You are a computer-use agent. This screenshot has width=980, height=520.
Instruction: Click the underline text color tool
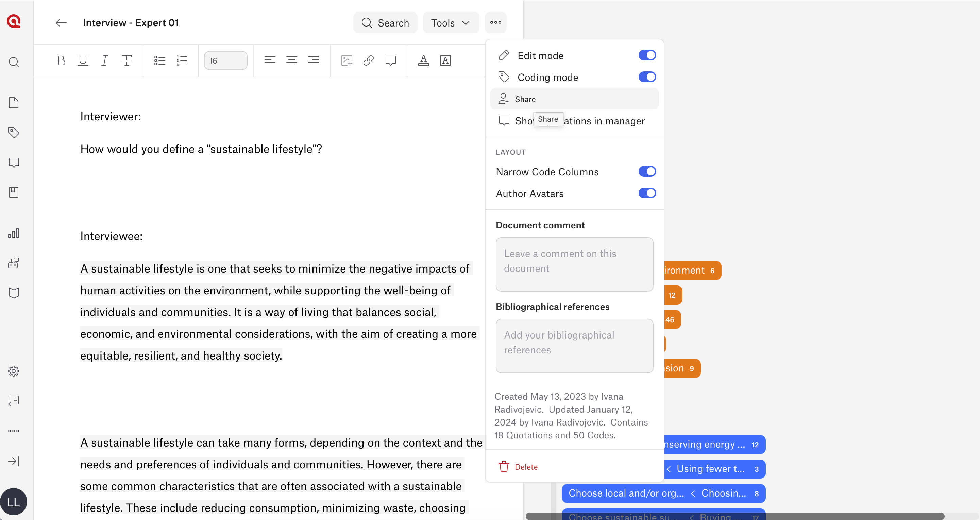click(x=423, y=60)
